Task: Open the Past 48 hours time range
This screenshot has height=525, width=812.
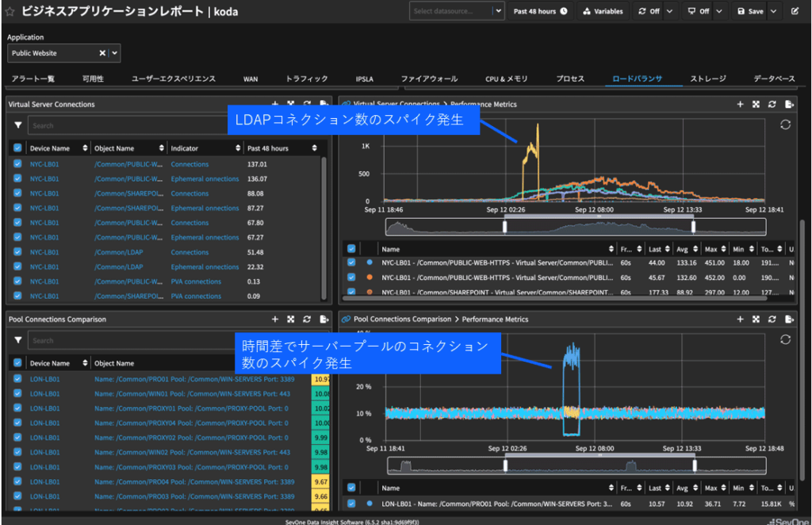Action: [x=540, y=11]
